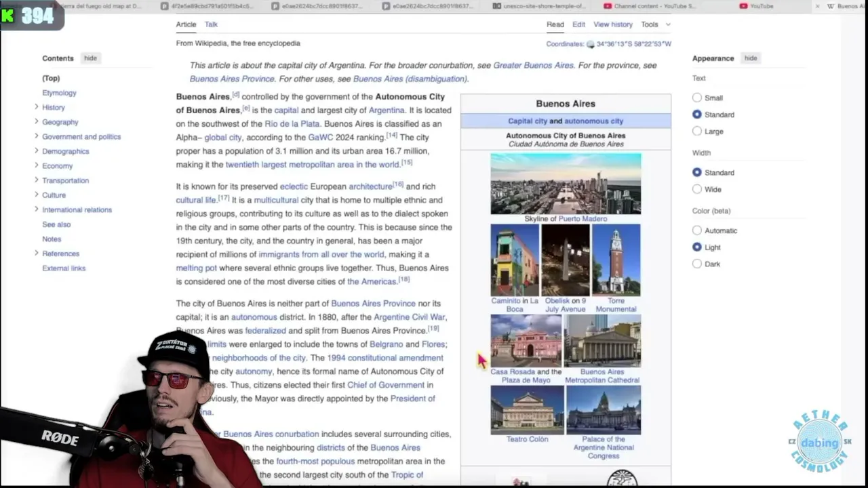Jump to Notes in Contents
The image size is (868, 488).
tap(52, 239)
